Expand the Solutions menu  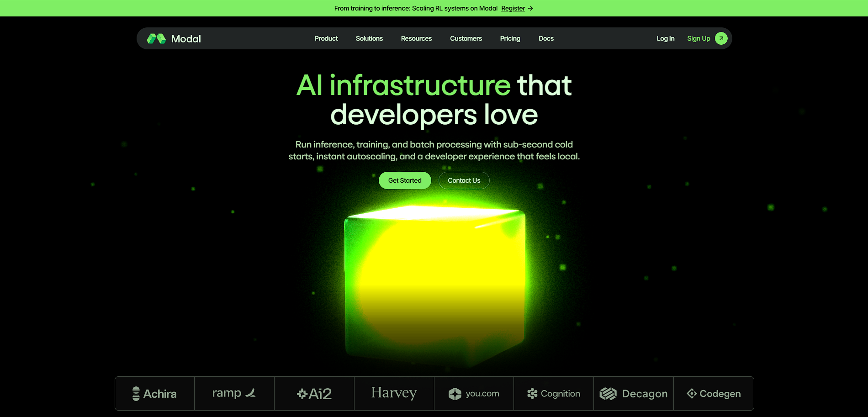pos(369,38)
